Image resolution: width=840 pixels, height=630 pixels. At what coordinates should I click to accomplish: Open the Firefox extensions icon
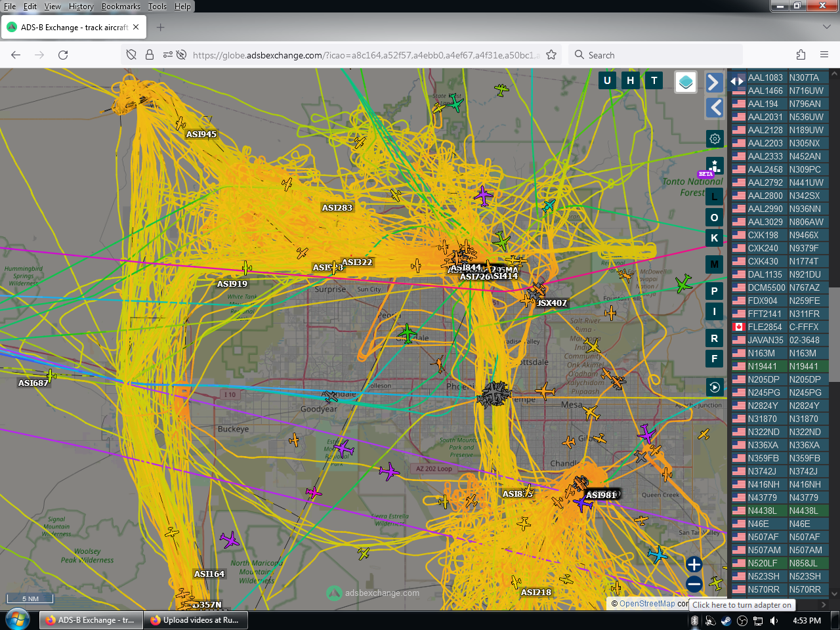801,55
